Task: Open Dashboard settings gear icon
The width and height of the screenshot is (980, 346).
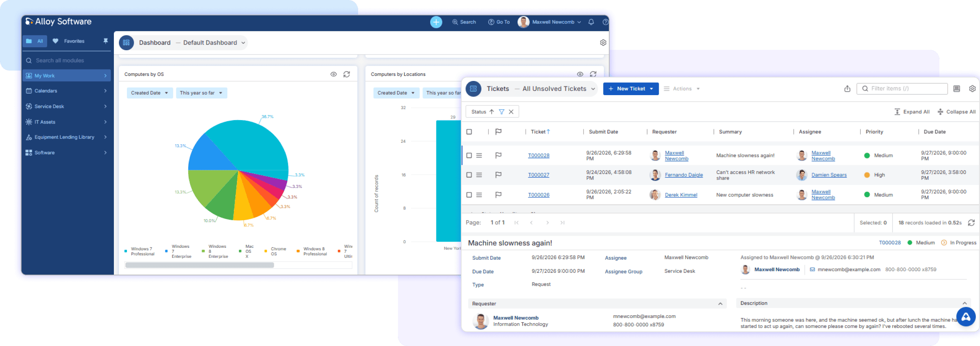Action: point(603,43)
